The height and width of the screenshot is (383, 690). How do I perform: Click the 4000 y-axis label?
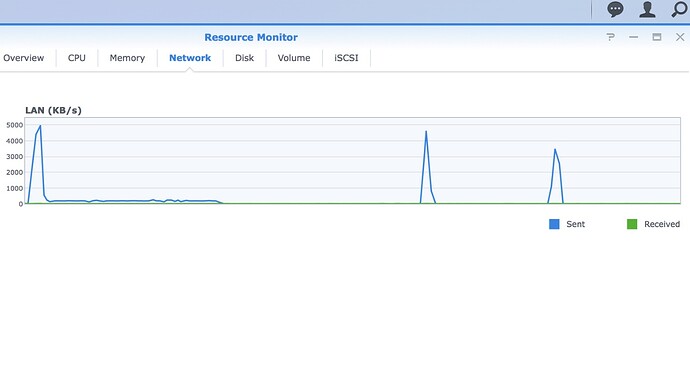click(15, 141)
